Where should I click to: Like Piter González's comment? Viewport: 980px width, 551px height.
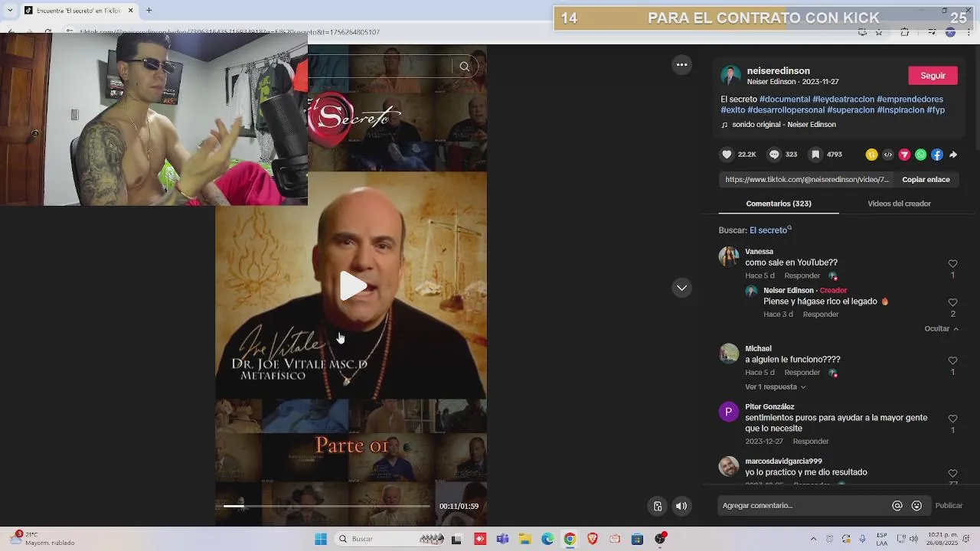point(952,419)
